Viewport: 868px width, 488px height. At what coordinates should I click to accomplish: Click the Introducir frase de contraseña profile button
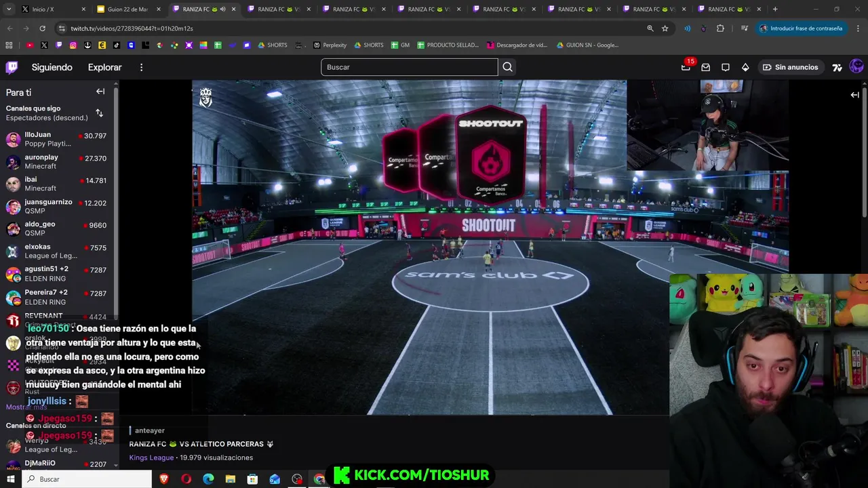click(800, 28)
